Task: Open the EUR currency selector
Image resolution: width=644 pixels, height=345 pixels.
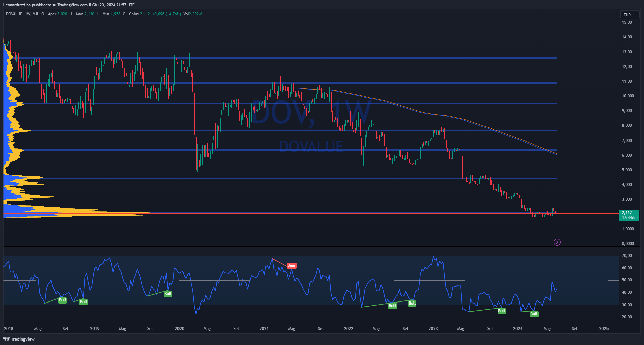Action: click(x=630, y=15)
